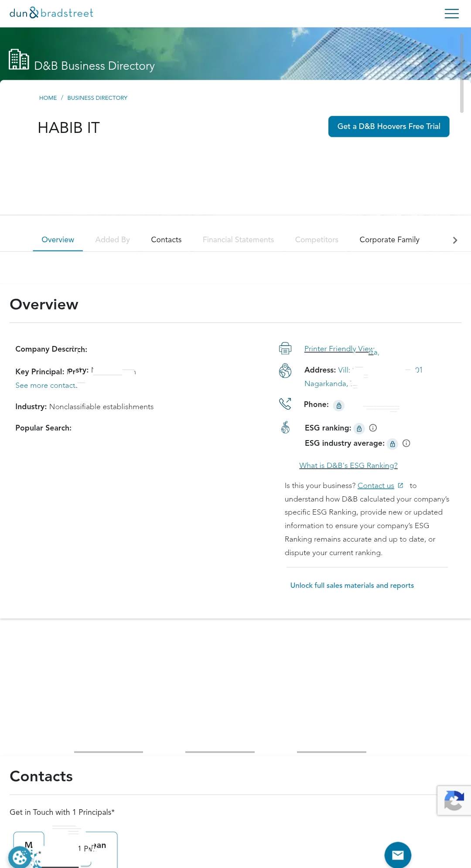
Task: Click the Dun & Bradstreet logo
Action: click(51, 13)
